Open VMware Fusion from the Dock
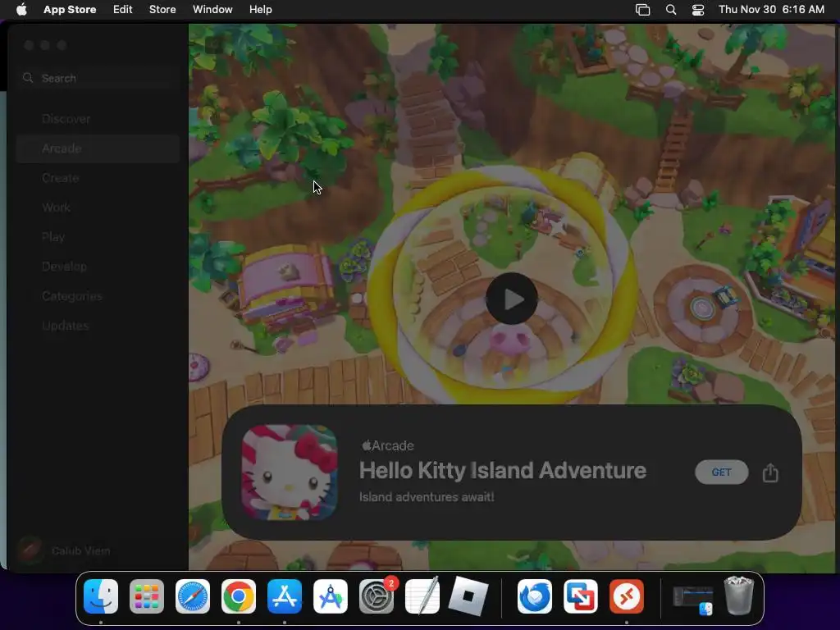This screenshot has width=840, height=630. [581, 596]
